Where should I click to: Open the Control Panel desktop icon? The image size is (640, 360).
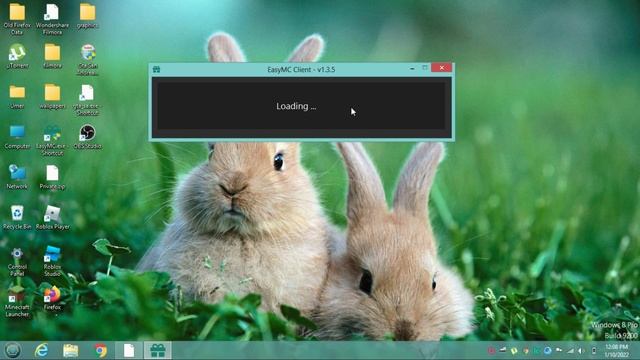[x=17, y=262]
